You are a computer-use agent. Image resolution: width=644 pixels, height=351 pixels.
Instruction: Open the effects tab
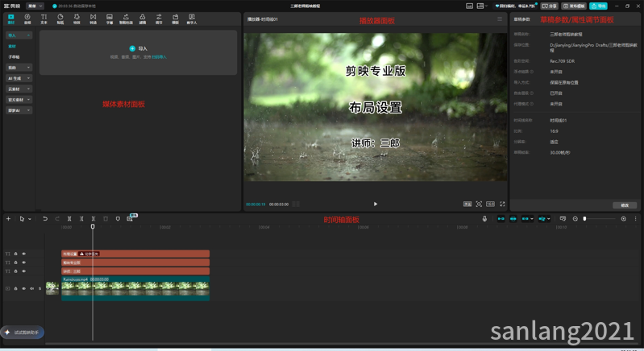point(77,19)
